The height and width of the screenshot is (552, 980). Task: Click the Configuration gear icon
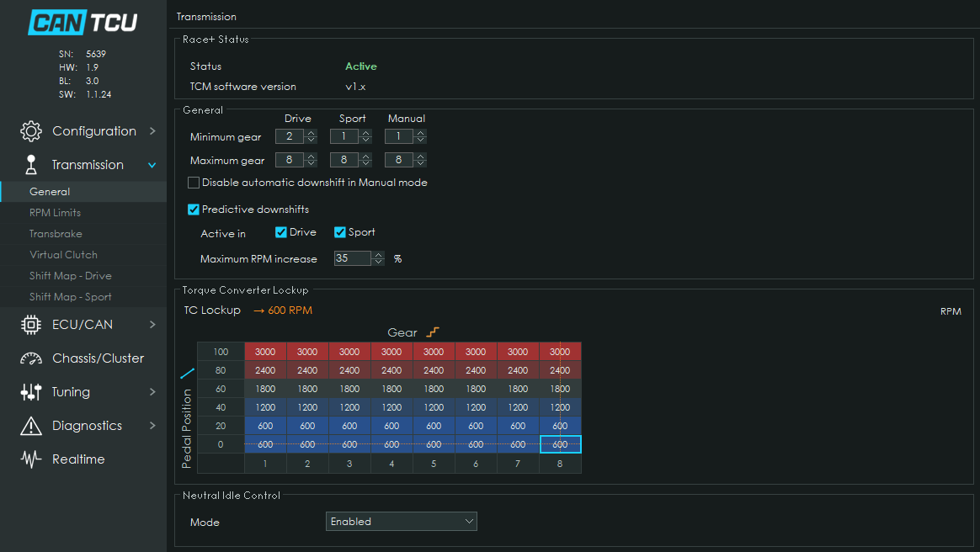(x=30, y=131)
